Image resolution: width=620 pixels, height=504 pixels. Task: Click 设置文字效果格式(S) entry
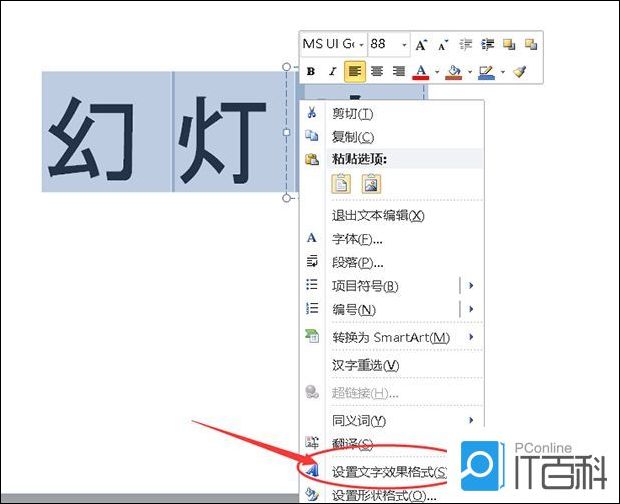[x=389, y=472]
